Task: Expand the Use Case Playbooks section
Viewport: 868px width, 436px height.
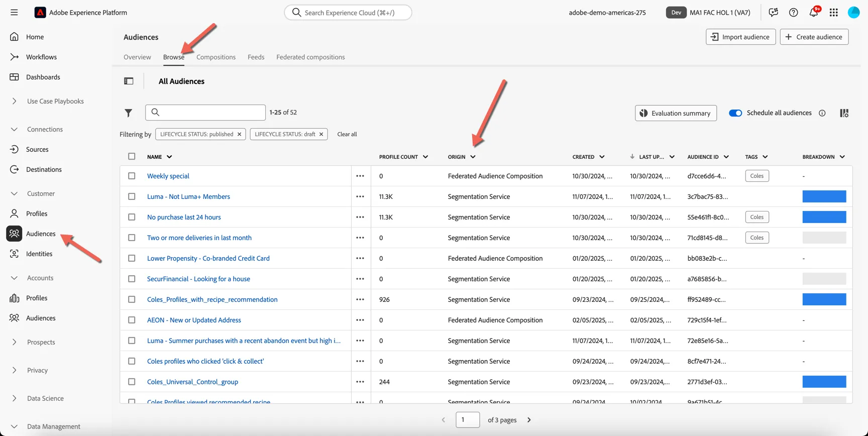Action: (14, 101)
